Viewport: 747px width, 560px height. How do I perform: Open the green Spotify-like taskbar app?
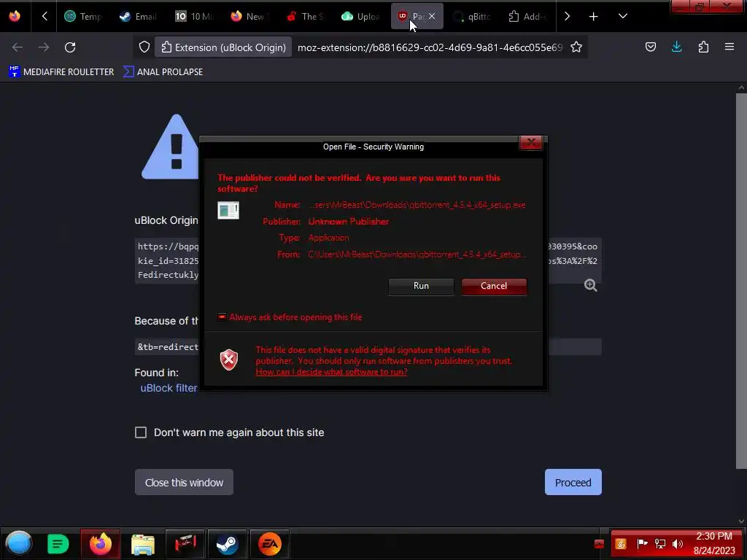tap(58, 544)
